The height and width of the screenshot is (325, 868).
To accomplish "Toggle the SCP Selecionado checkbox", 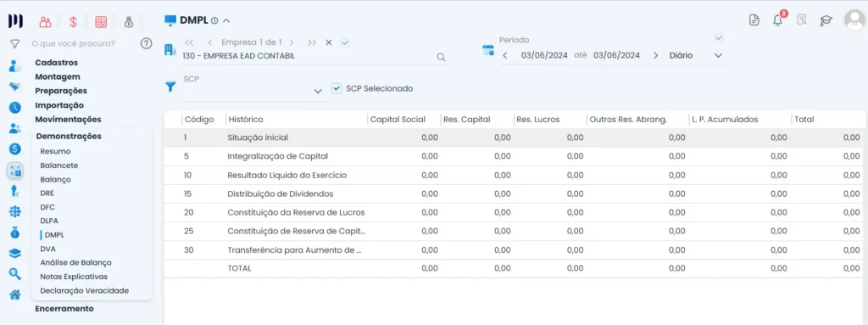I will click(337, 88).
